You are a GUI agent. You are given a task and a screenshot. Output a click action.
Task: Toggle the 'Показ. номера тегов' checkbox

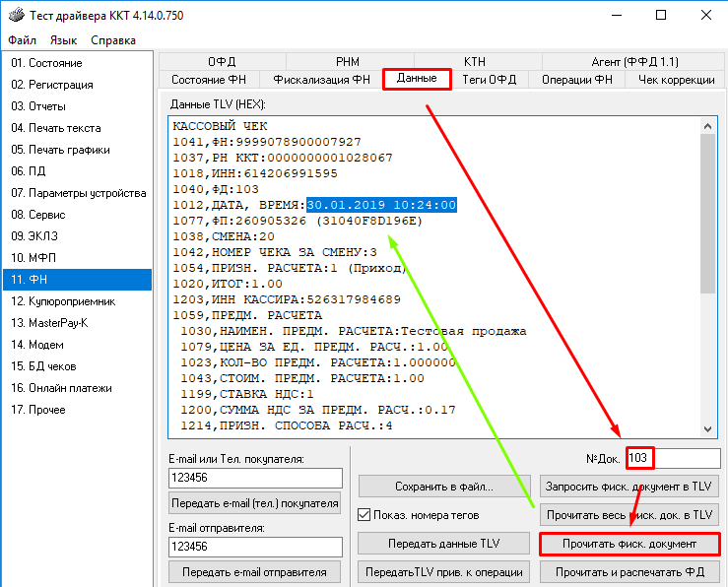click(365, 514)
